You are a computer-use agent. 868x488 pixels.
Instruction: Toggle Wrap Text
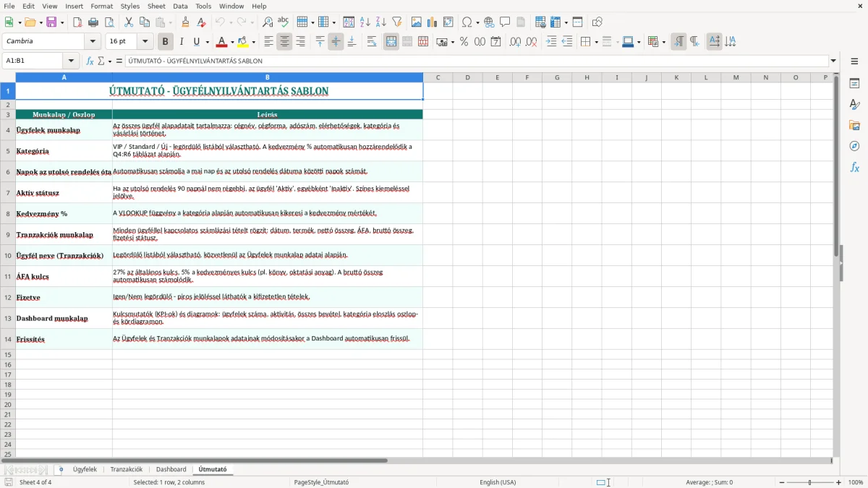coord(372,42)
